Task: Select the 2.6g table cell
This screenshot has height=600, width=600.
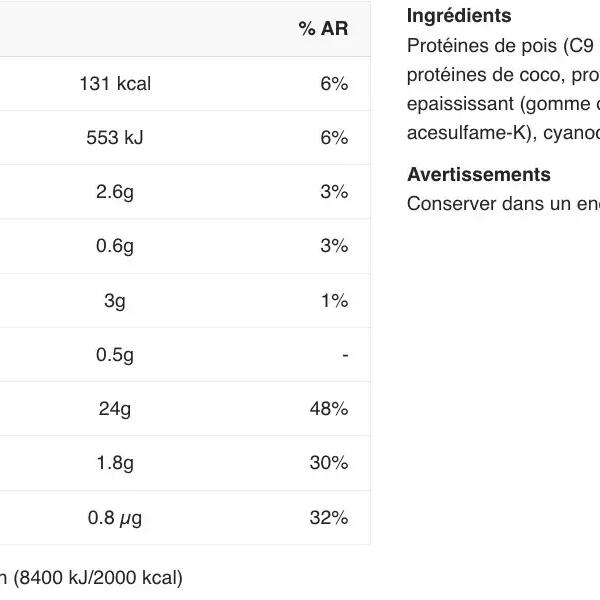Action: click(115, 192)
